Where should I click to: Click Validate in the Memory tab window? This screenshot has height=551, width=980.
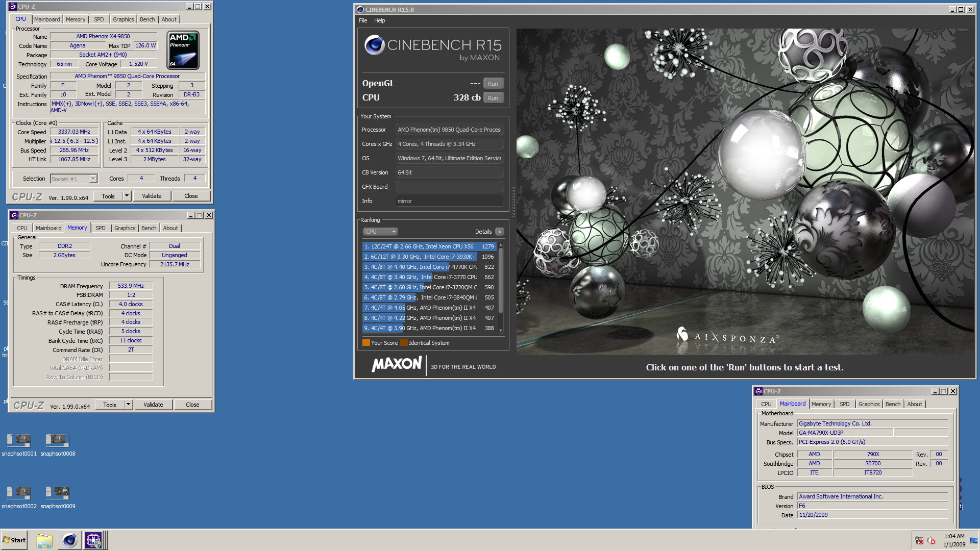(153, 405)
